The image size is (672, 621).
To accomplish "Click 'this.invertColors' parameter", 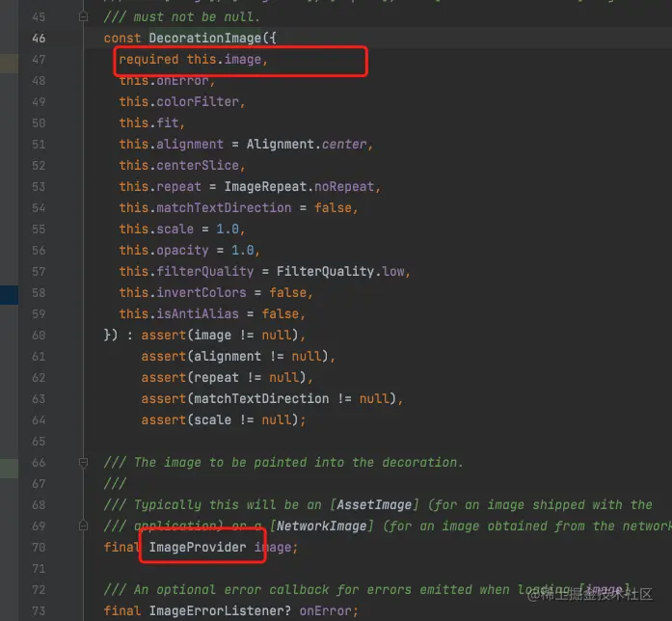I will pyautogui.click(x=182, y=293).
